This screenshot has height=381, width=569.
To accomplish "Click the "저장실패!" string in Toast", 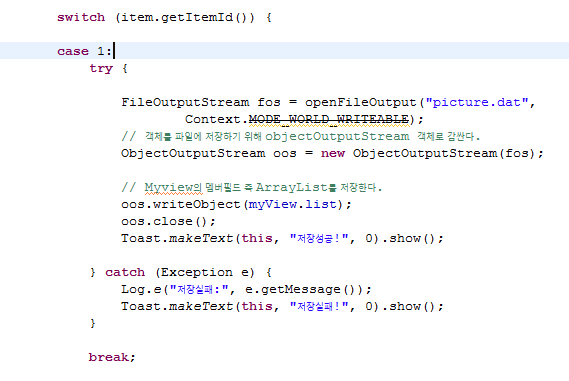I will point(319,307).
